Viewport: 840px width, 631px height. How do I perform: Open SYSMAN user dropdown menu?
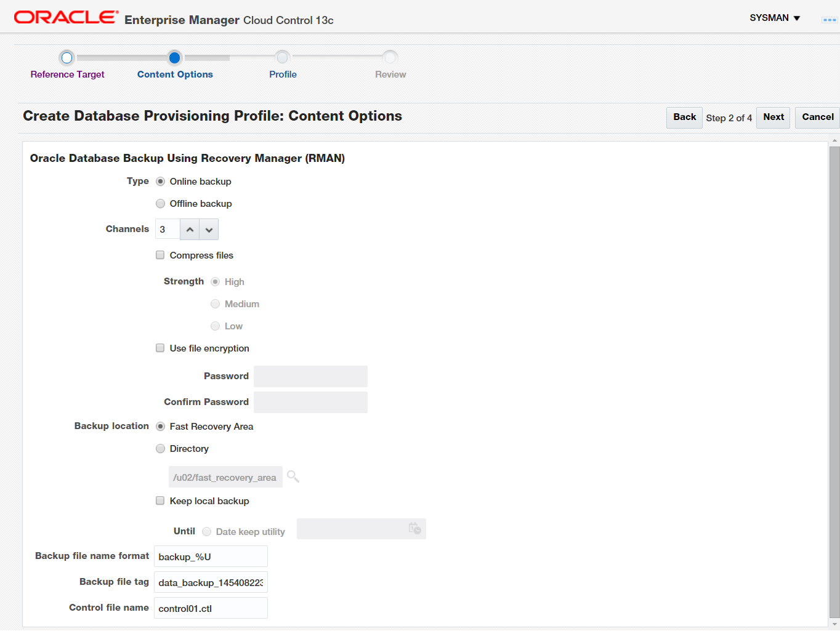(x=775, y=18)
